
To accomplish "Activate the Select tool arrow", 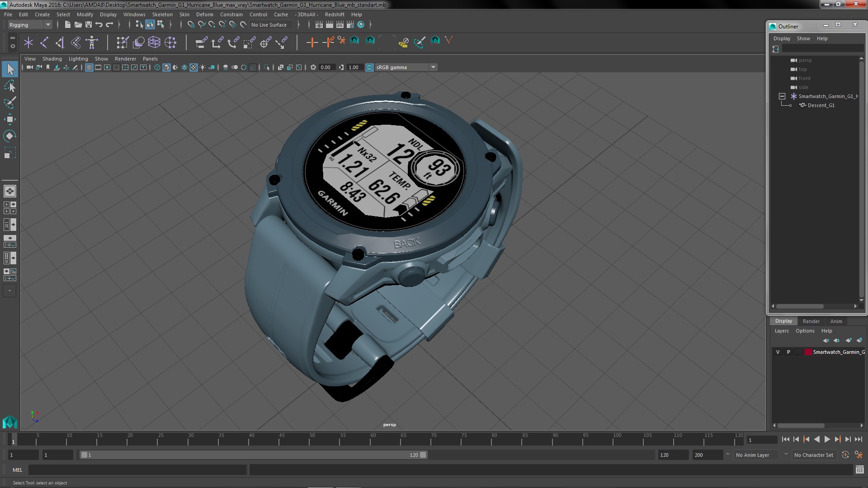I will [9, 69].
